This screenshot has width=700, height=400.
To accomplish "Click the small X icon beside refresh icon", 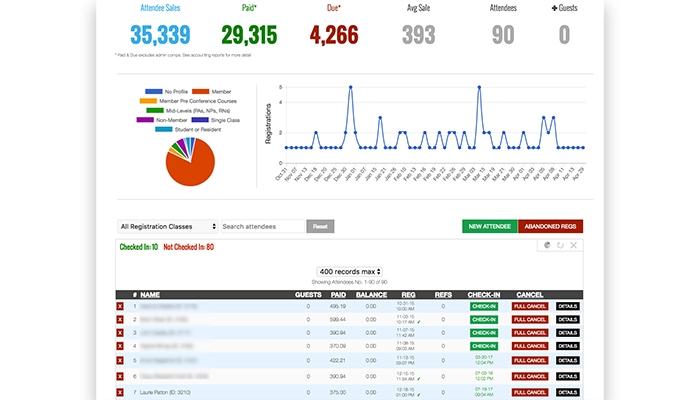I will pyautogui.click(x=574, y=245).
